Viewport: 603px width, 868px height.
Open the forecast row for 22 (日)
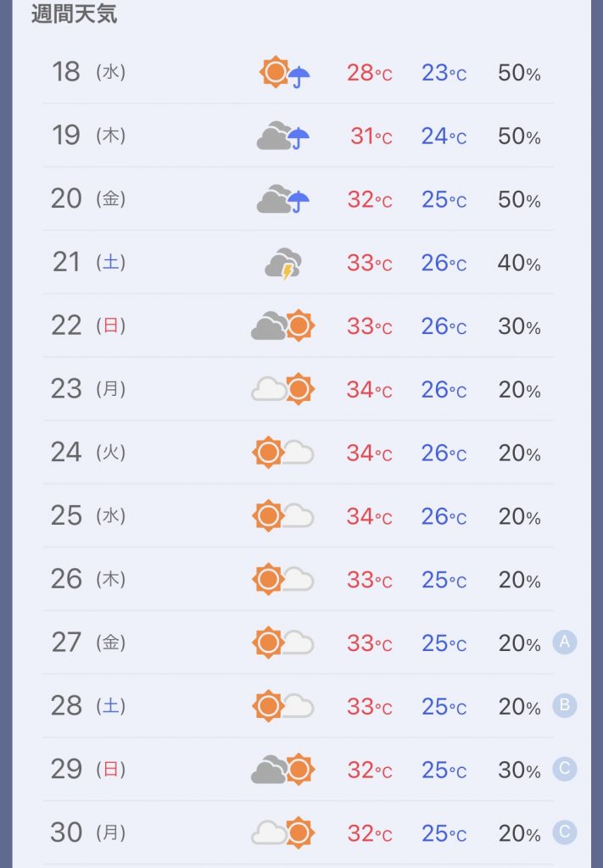(299, 325)
